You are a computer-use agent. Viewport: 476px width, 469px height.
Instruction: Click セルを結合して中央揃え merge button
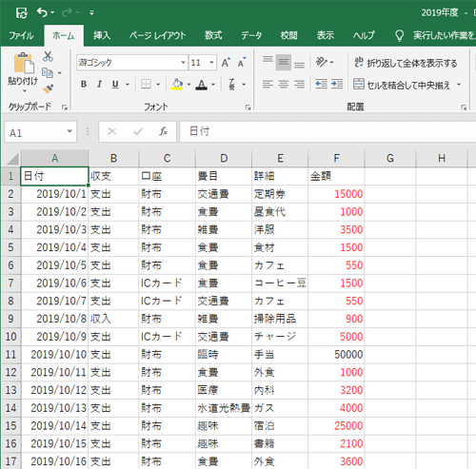click(402, 85)
